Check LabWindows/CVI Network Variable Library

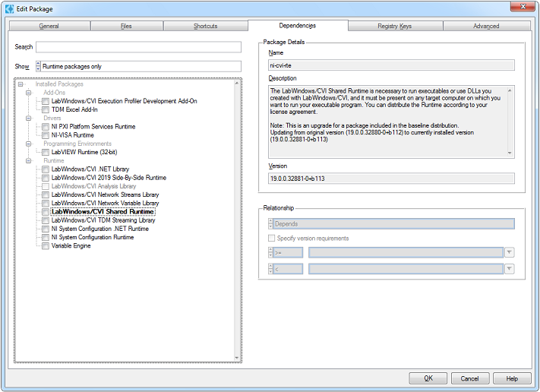pos(46,204)
